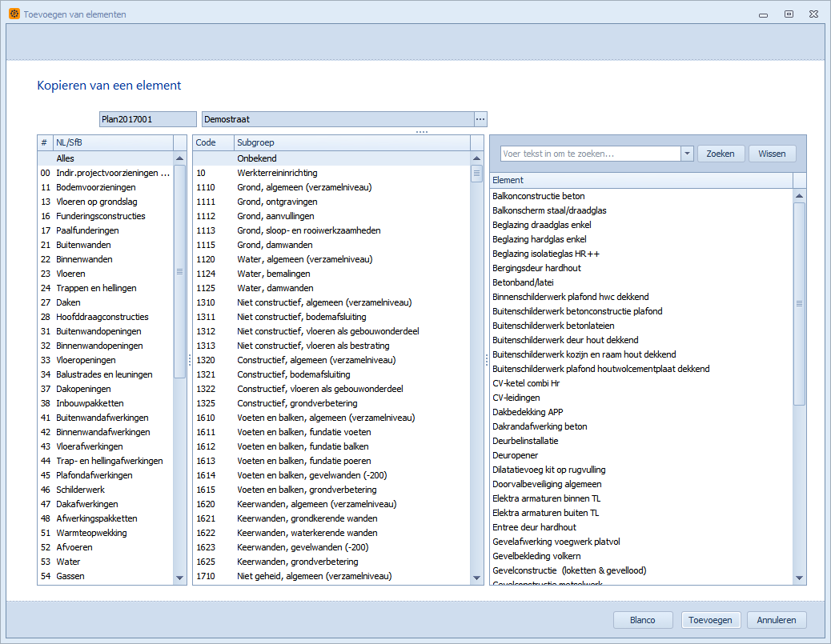Click the Demostraat field
This screenshot has height=644, width=831.
tap(338, 119)
